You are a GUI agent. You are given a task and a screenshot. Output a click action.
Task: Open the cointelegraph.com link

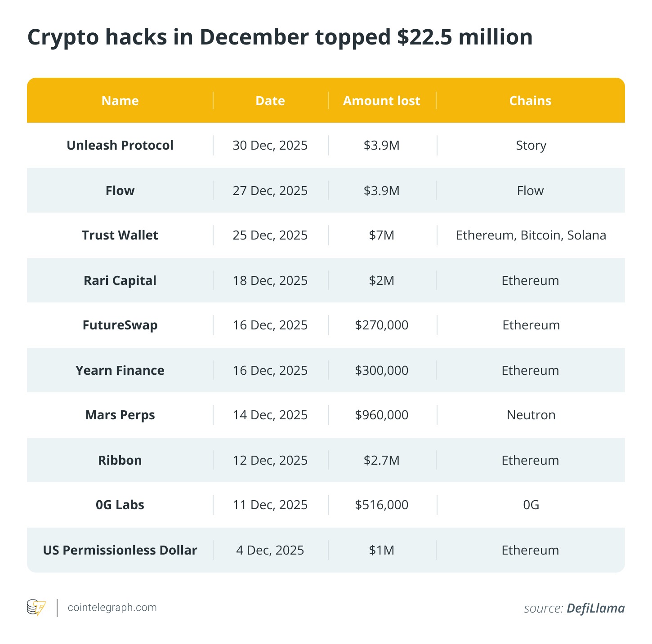point(112,608)
